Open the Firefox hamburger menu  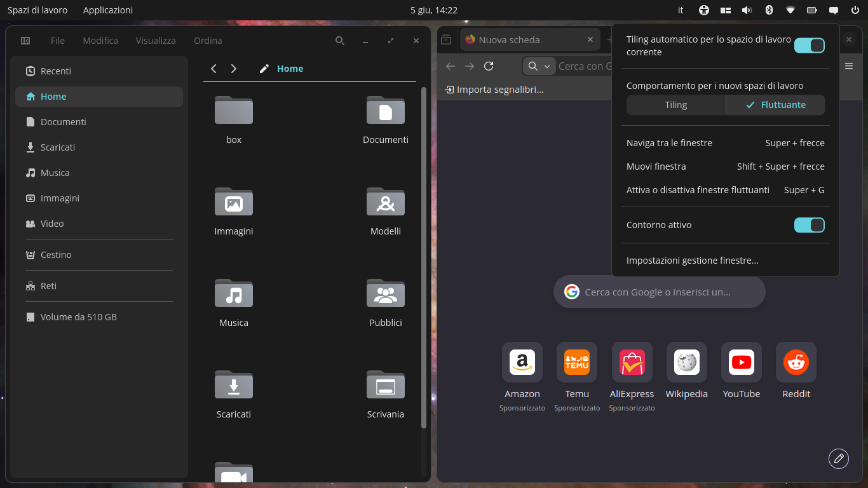[849, 66]
